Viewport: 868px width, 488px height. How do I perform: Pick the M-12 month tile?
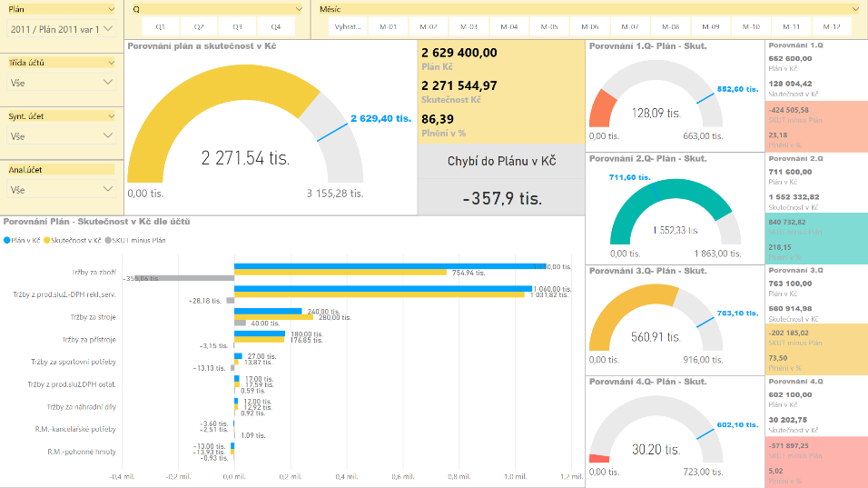(x=832, y=27)
